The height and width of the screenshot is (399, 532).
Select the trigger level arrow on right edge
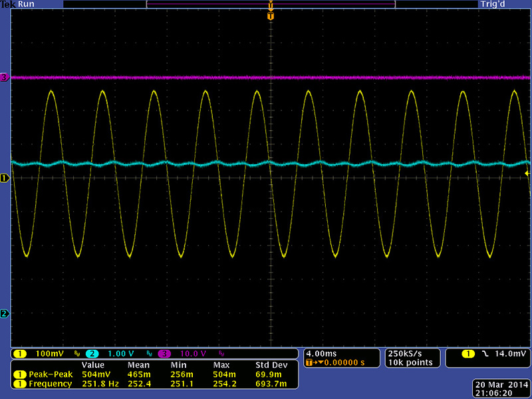pos(527,172)
